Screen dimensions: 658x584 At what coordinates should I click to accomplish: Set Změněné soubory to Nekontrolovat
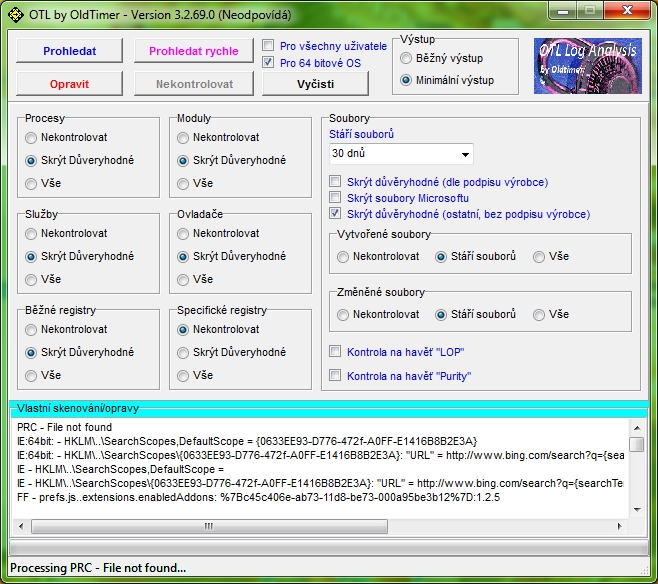click(x=344, y=314)
